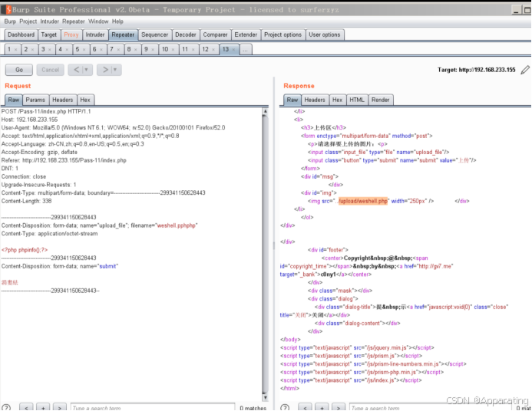Click response search previous match button
This screenshot has height=411, width=532.
305,408
